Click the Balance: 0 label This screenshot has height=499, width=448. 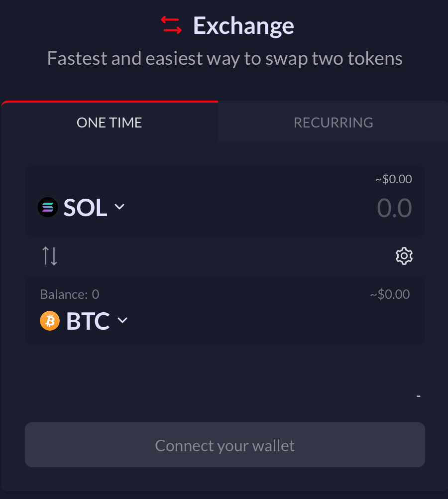pyautogui.click(x=70, y=294)
